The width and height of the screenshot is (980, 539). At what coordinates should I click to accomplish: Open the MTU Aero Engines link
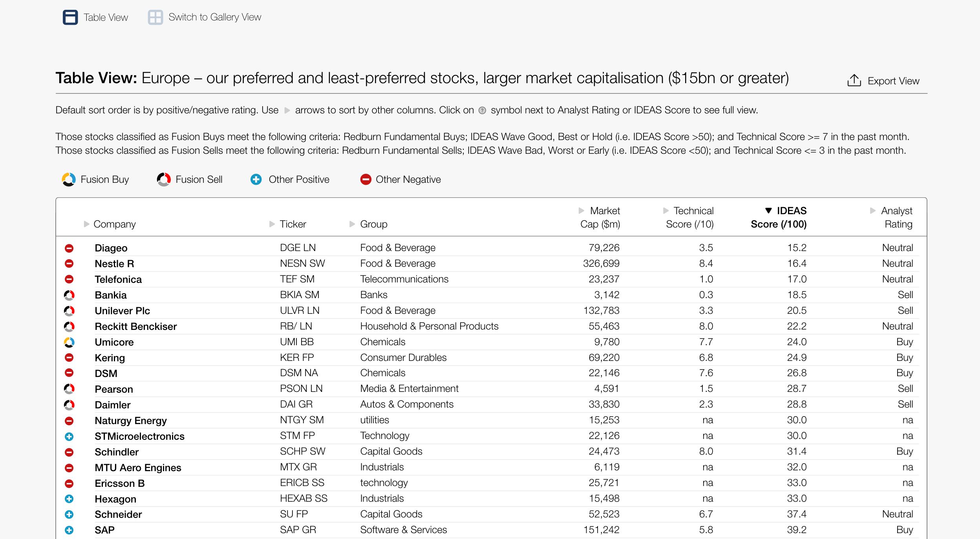138,468
